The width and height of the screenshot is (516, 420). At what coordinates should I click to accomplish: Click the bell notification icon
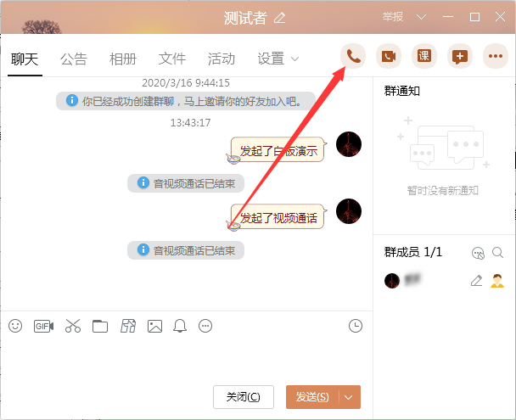click(180, 326)
